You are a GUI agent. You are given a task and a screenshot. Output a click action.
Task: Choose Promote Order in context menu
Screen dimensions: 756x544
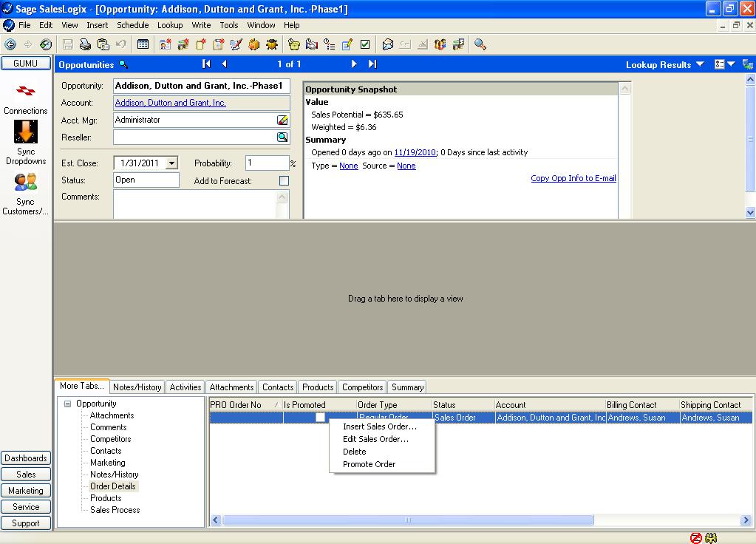370,464
